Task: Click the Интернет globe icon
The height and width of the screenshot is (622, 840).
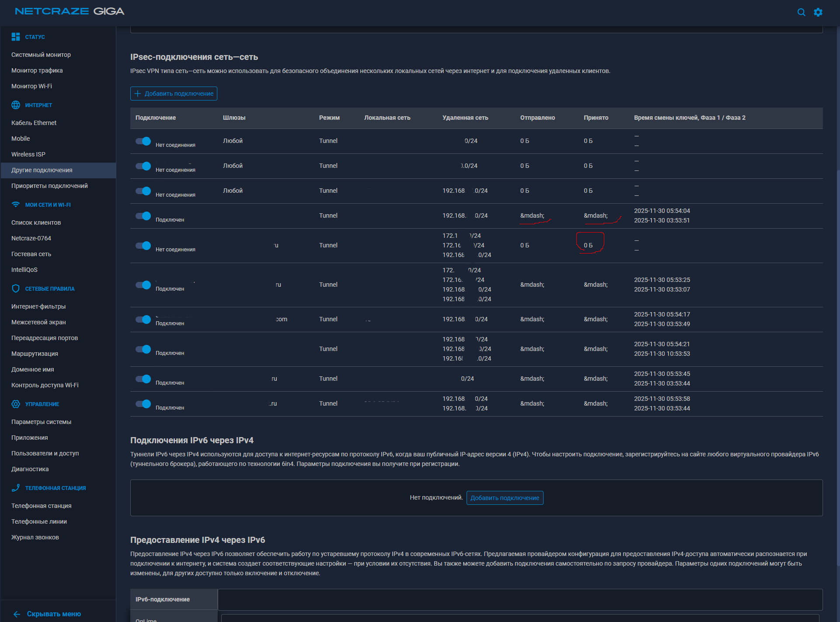Action: pyautogui.click(x=16, y=105)
